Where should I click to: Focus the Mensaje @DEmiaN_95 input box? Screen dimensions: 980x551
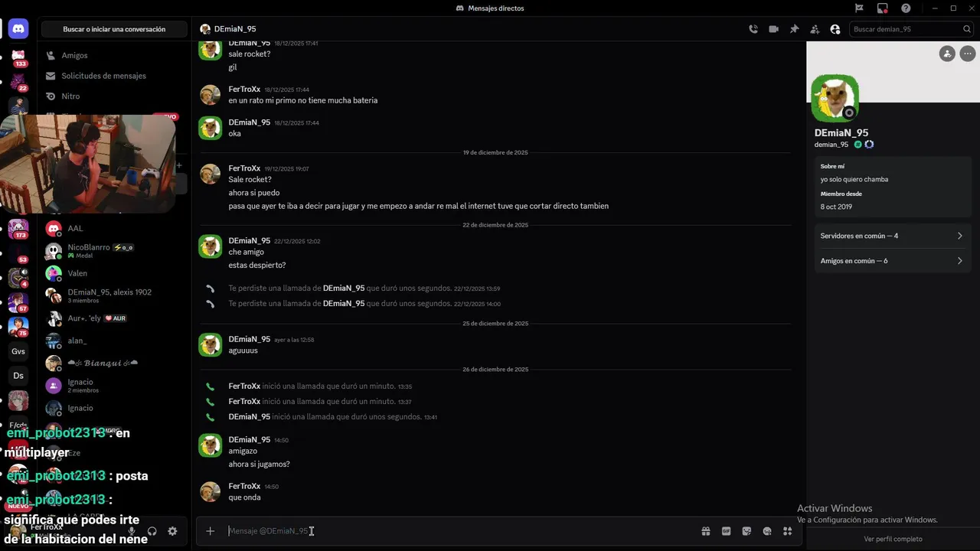click(x=459, y=531)
